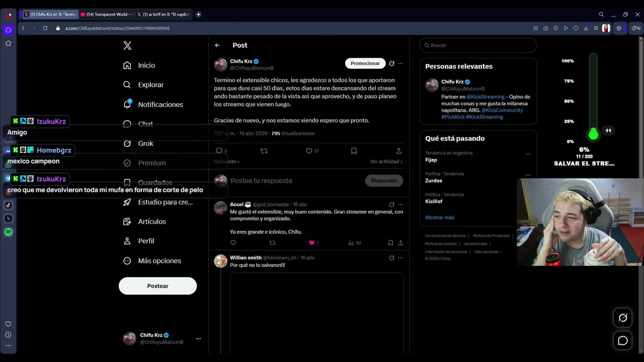Share Accel's reply
Viewport: 644px width, 362px height.
pos(400,243)
